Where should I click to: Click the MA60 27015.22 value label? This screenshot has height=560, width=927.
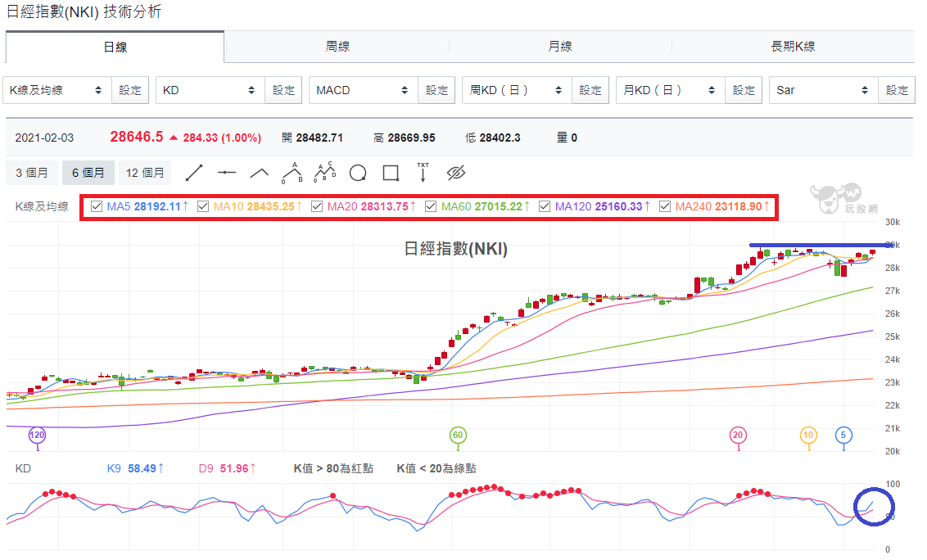(x=485, y=206)
